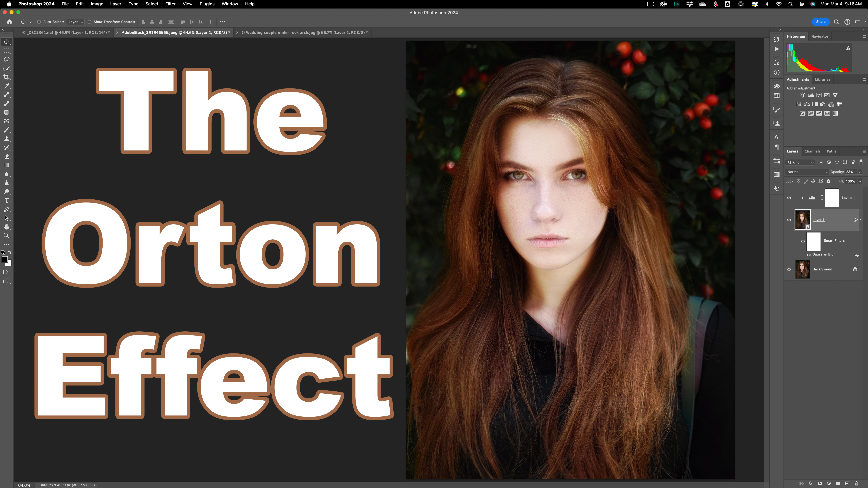Open the Filter menu
The image size is (868, 488).
(x=171, y=4)
